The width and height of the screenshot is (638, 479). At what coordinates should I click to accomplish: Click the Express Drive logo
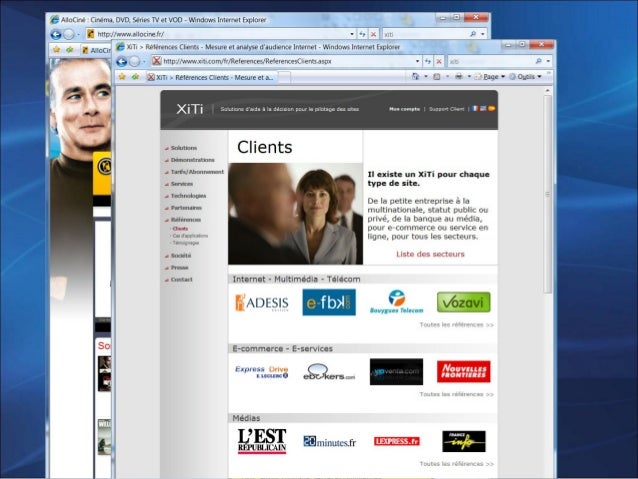(262, 372)
